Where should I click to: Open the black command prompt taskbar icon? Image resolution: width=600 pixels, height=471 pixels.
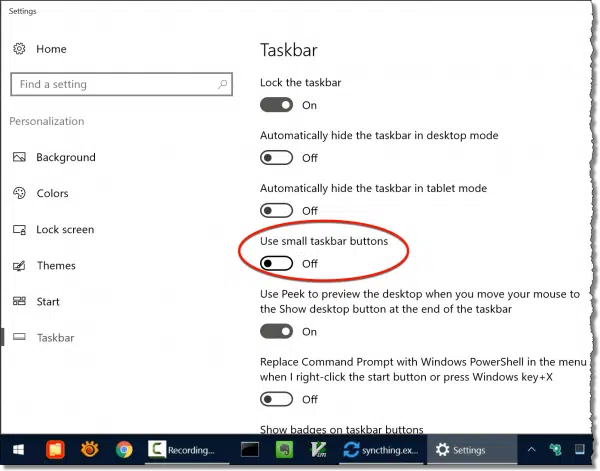pyautogui.click(x=249, y=450)
